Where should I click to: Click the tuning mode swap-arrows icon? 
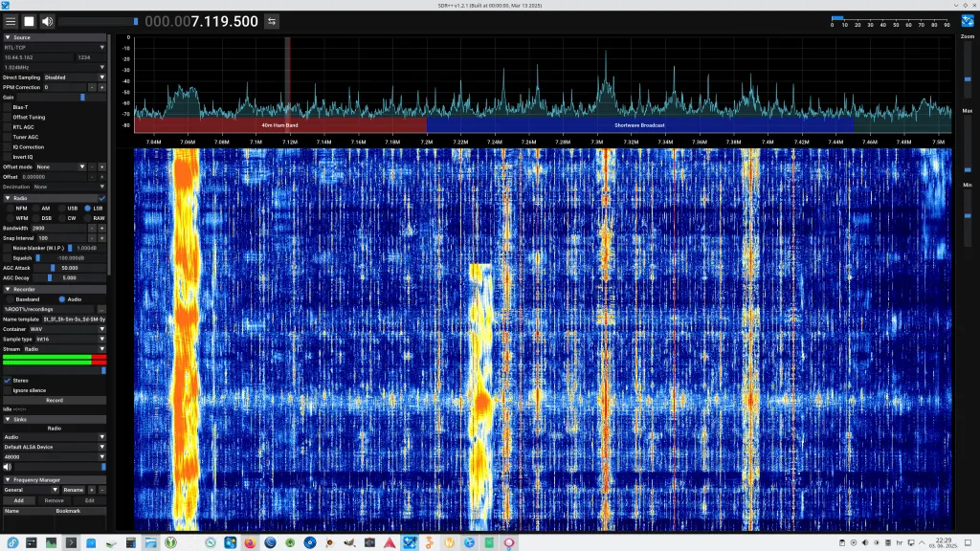pyautogui.click(x=272, y=21)
